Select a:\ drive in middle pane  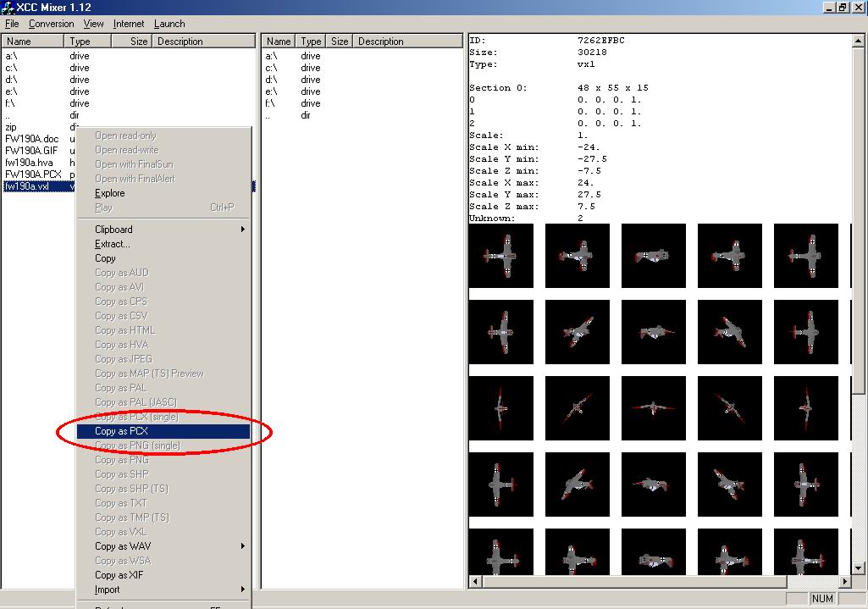[271, 56]
